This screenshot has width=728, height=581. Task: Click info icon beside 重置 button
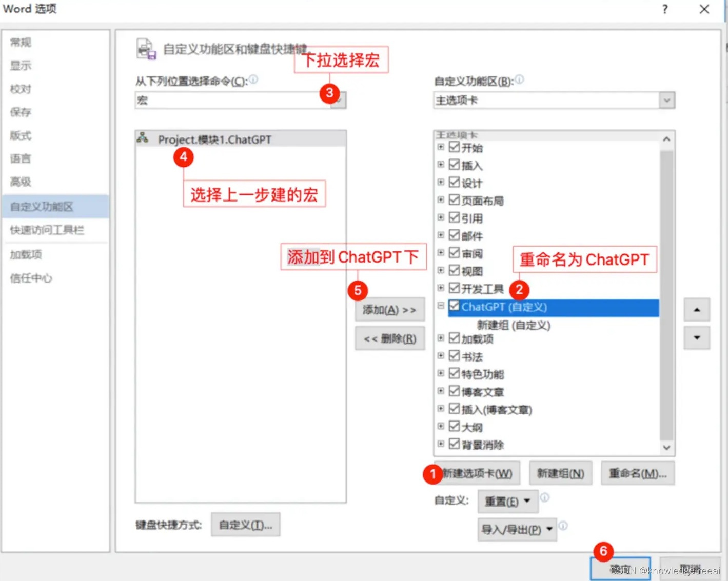tap(545, 497)
